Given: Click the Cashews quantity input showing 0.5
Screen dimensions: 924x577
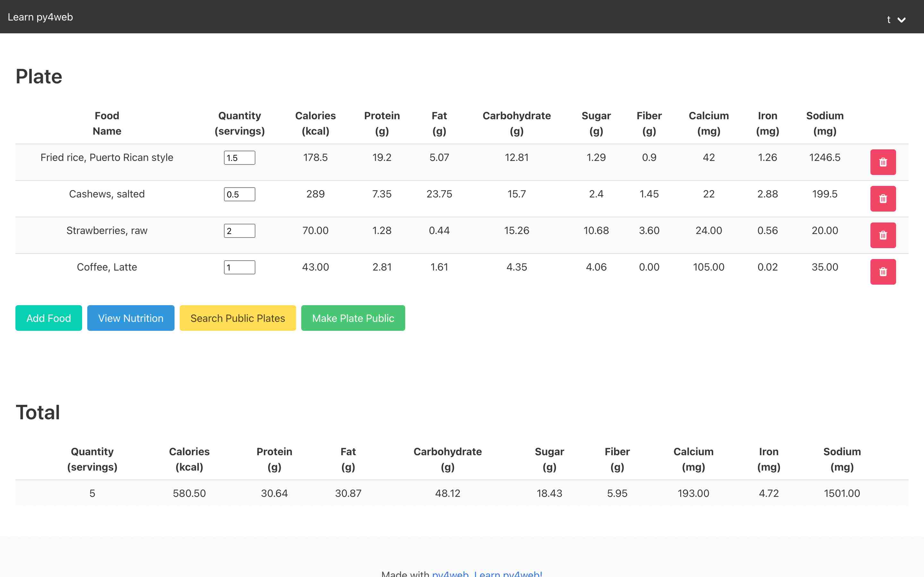Looking at the screenshot, I should click(x=239, y=194).
